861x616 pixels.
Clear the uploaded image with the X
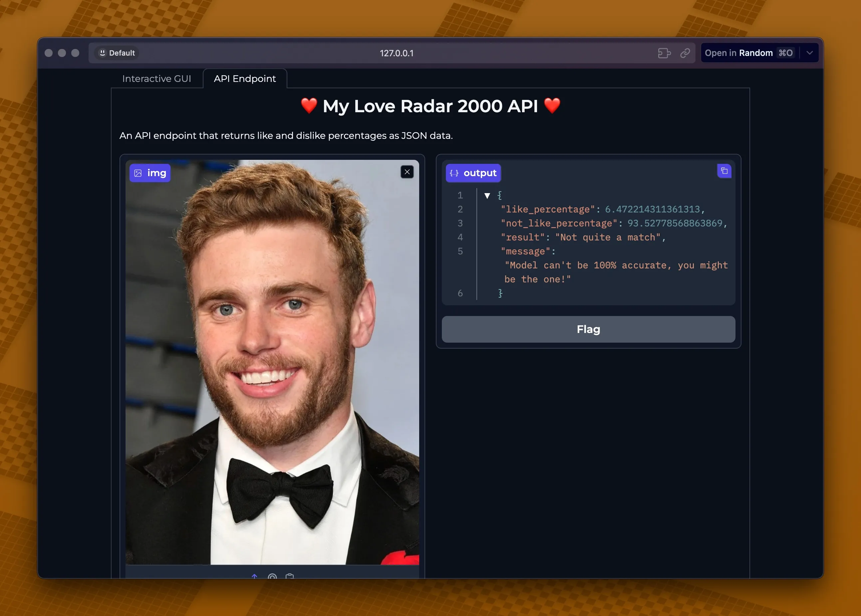(x=407, y=172)
